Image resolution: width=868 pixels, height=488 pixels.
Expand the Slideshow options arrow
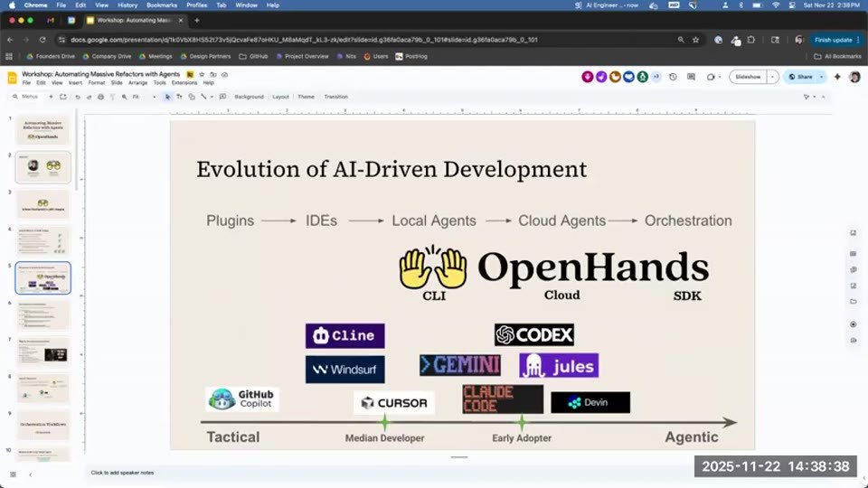pyautogui.click(x=772, y=77)
